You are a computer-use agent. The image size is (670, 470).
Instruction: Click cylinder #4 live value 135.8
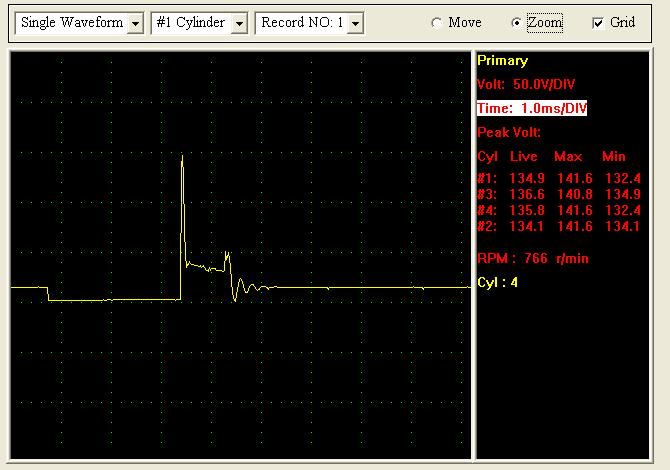(527, 210)
